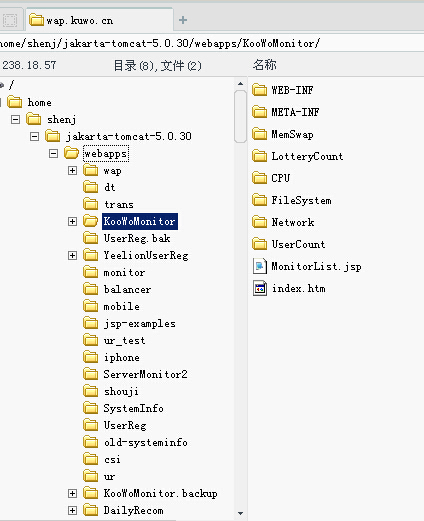This screenshot has height=521, width=424.
Task: Click the file name 'index.htm'
Action: click(299, 288)
